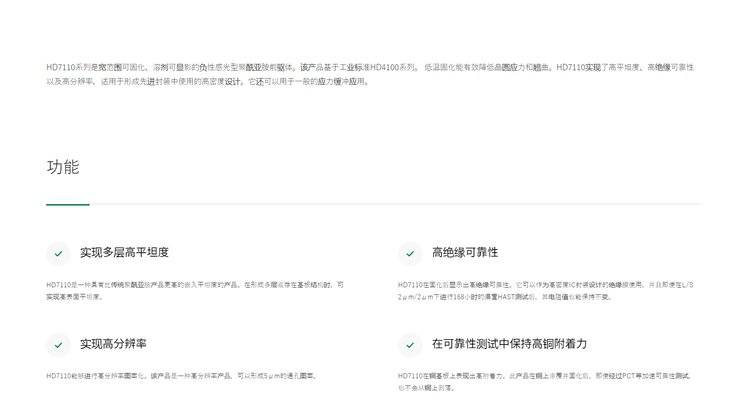Click the intro paragraph line starting with HD7110系列
This screenshot has height=404, width=750.
tap(370, 67)
